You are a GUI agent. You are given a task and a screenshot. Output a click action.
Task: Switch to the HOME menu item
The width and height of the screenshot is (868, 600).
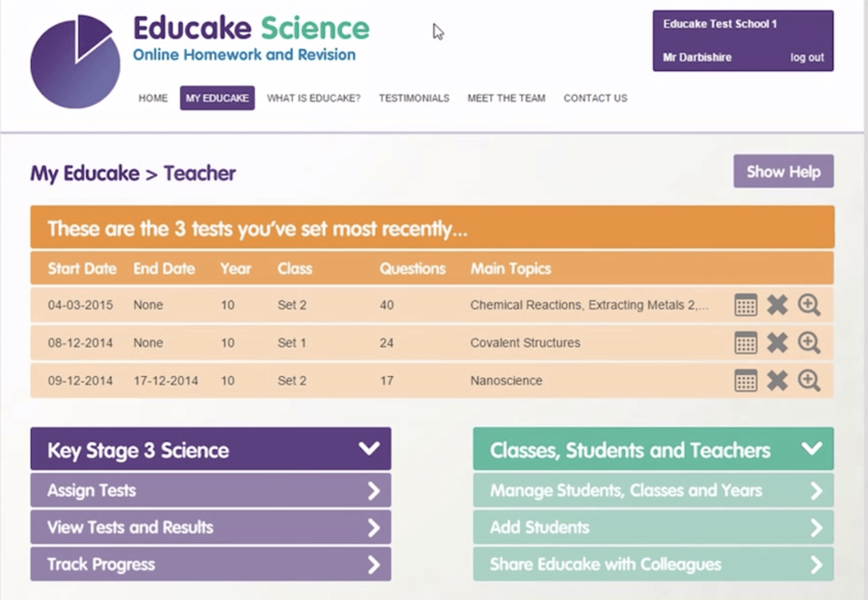click(x=153, y=98)
